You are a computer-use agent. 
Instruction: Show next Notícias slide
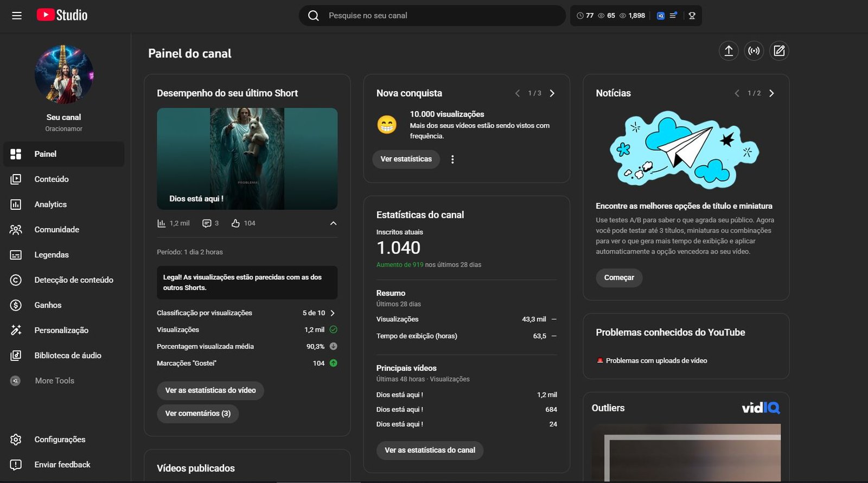click(x=771, y=93)
